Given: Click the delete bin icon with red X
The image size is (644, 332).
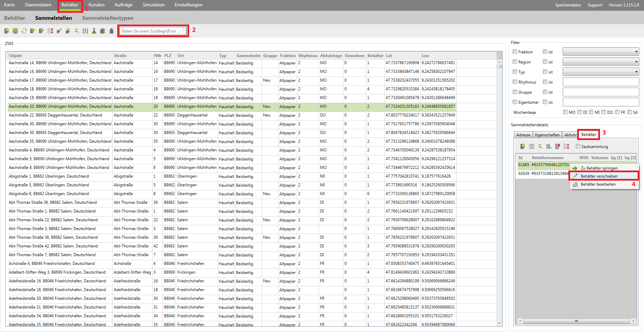Looking at the screenshot, I should coord(557,146).
